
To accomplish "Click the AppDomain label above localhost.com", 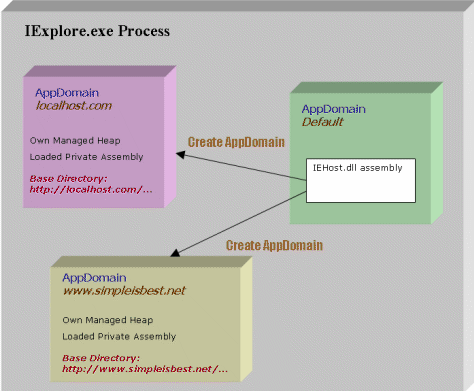I will [x=67, y=93].
